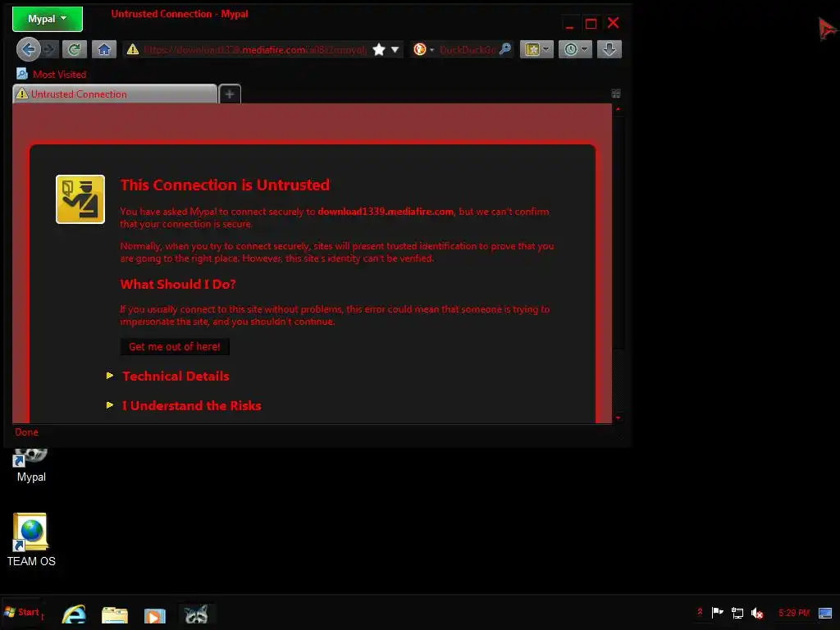Open the bookmarks toolbar button dropdown
The width and height of the screenshot is (840, 630).
pyautogui.click(x=536, y=50)
